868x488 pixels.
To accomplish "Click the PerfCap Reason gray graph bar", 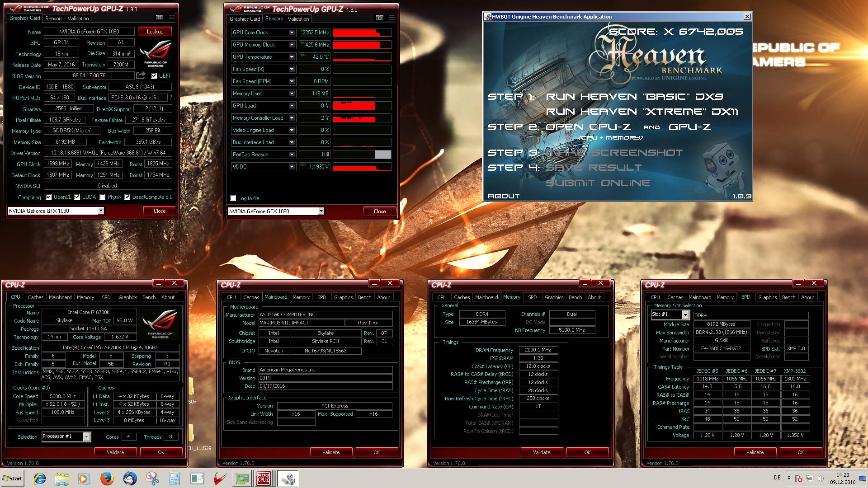I will [x=383, y=155].
